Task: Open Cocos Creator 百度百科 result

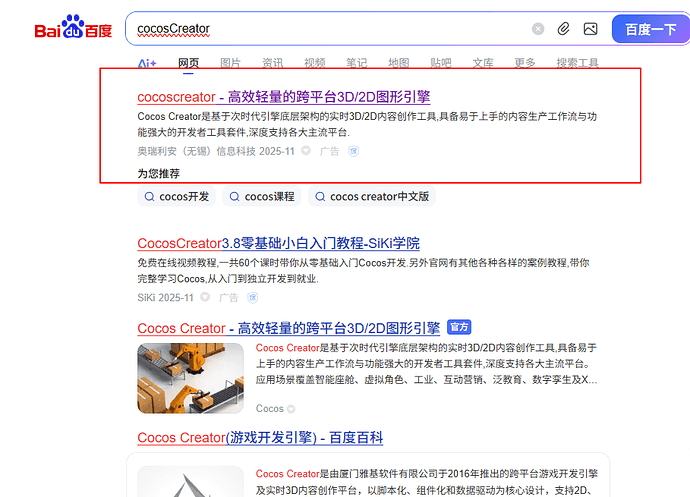Action: (x=260, y=438)
